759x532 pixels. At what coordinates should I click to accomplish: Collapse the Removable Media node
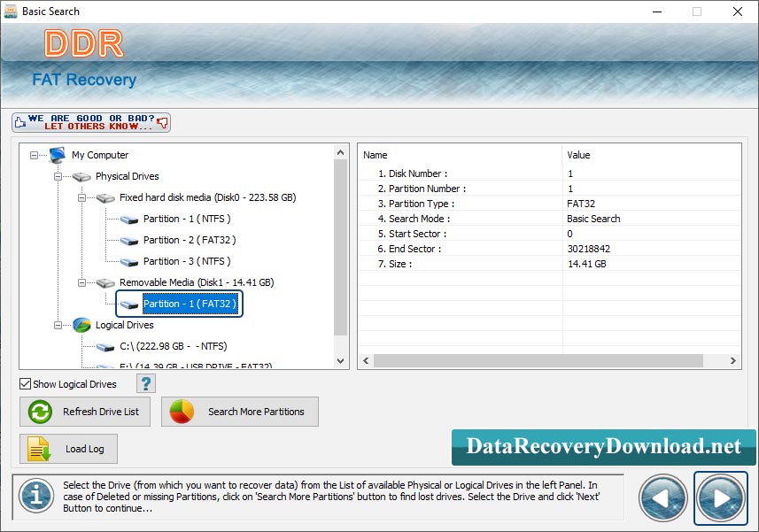point(81,283)
